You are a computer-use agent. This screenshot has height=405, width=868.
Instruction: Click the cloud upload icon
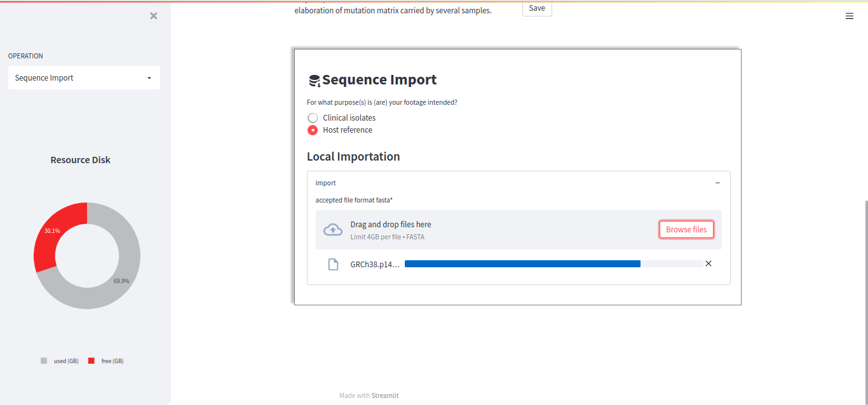[333, 230]
